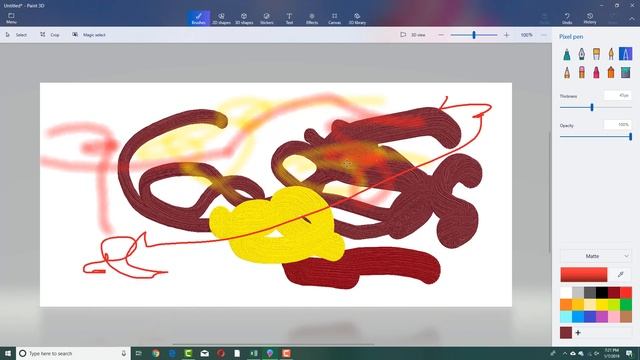
Task: Choose the dark red color swatch
Action: (614, 292)
